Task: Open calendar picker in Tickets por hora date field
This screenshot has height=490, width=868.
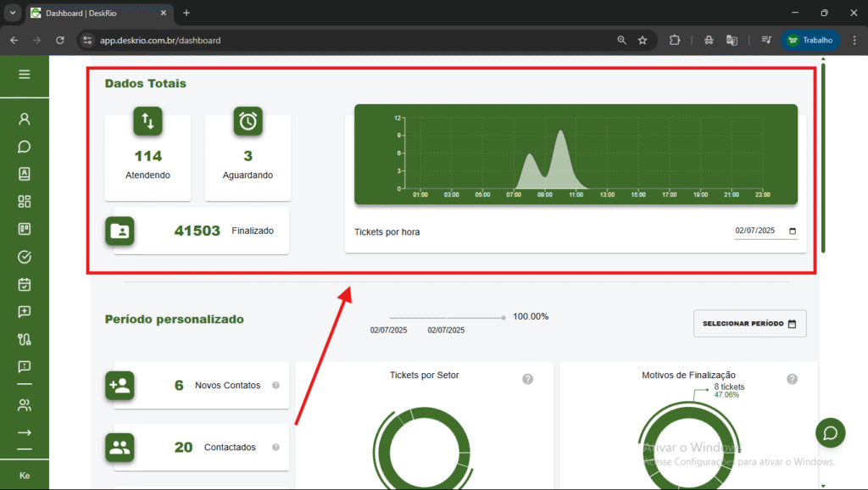Action: pyautogui.click(x=793, y=231)
